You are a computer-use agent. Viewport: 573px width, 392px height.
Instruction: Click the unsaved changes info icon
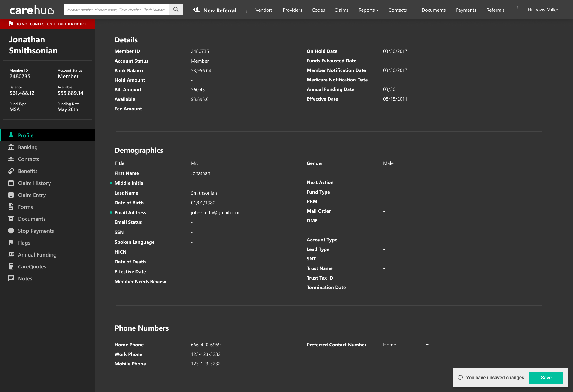pyautogui.click(x=460, y=377)
